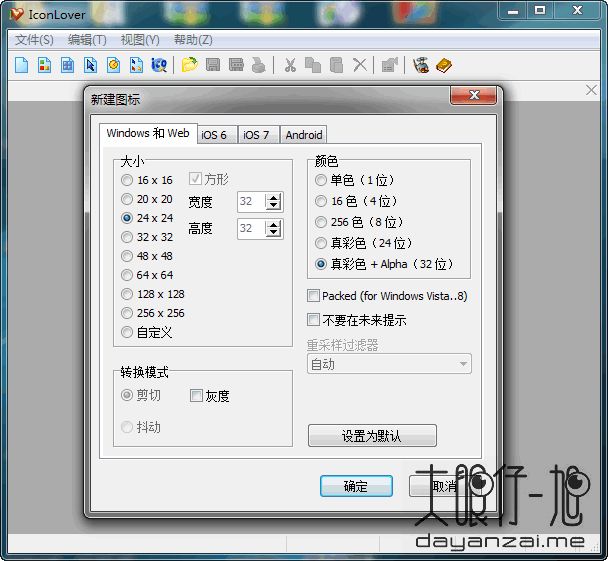This screenshot has height=561, width=608.
Task: Click the delete X toolbar icon
Action: click(360, 65)
